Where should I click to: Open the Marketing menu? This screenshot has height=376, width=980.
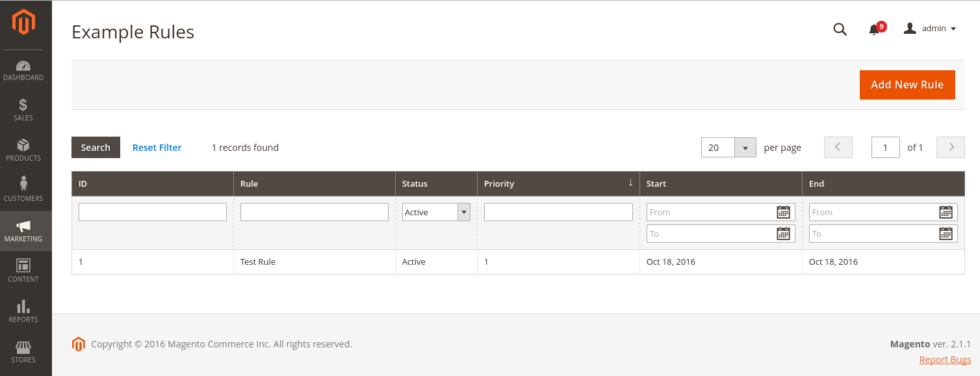click(23, 231)
